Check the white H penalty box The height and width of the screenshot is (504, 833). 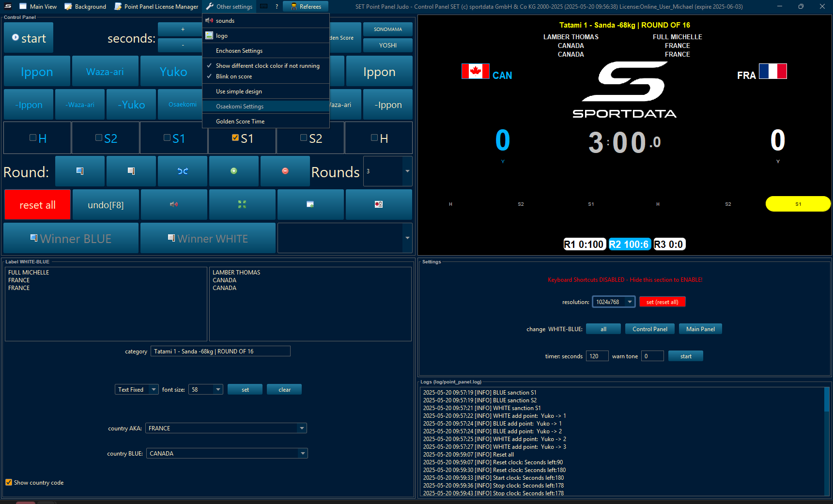pyautogui.click(x=374, y=138)
